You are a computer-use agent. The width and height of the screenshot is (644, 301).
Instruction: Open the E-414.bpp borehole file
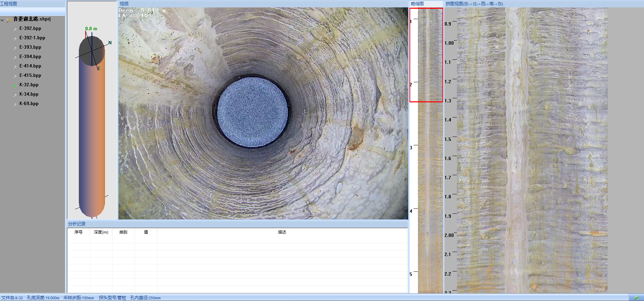pyautogui.click(x=30, y=66)
